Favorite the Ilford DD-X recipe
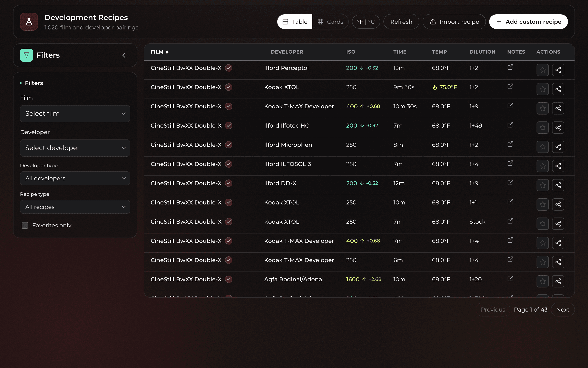This screenshot has width=588, height=368. (x=542, y=185)
